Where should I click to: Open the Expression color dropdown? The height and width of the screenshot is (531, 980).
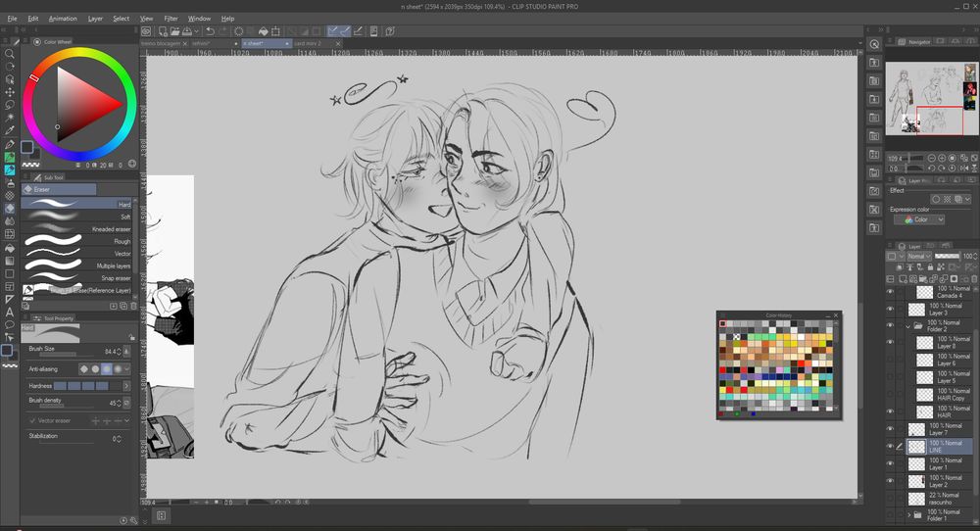(919, 219)
